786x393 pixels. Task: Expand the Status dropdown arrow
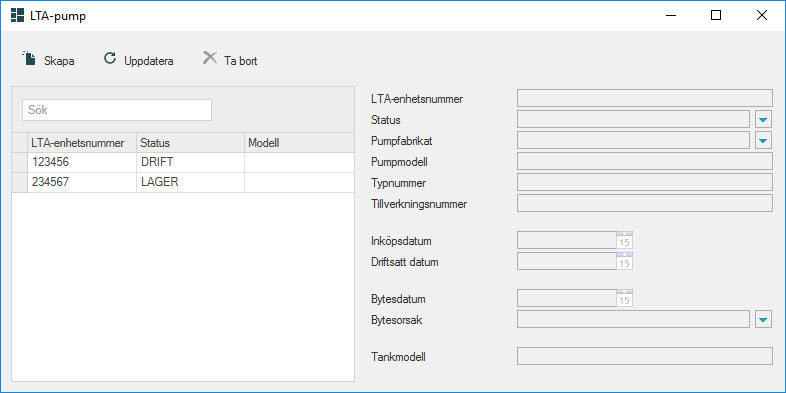(x=763, y=120)
